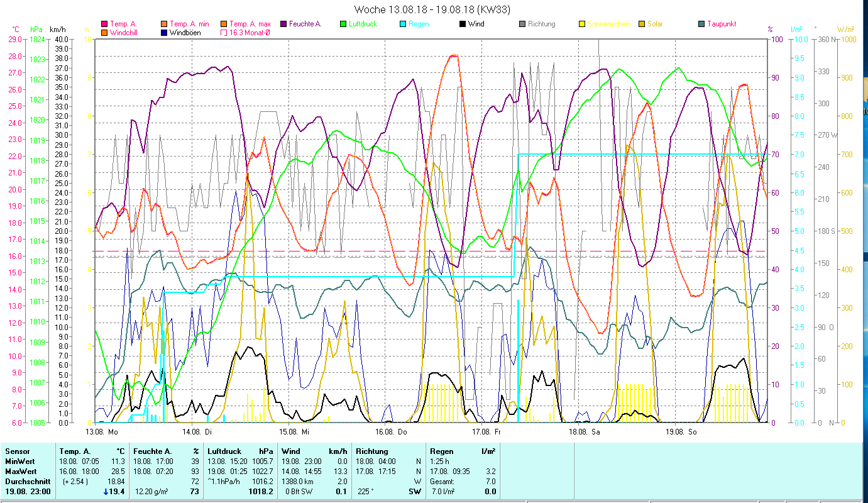Click the km/h axis unit label at the chart's top

(x=57, y=30)
